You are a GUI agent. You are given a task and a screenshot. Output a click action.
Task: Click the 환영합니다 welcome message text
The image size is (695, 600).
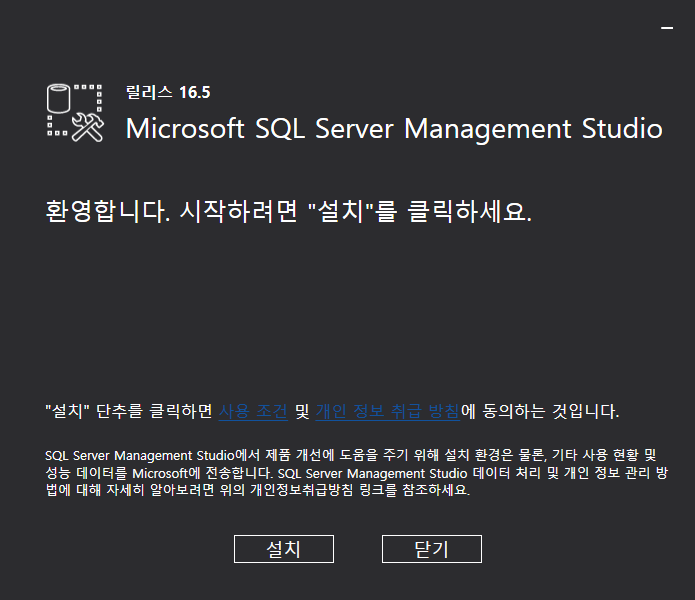(x=289, y=210)
